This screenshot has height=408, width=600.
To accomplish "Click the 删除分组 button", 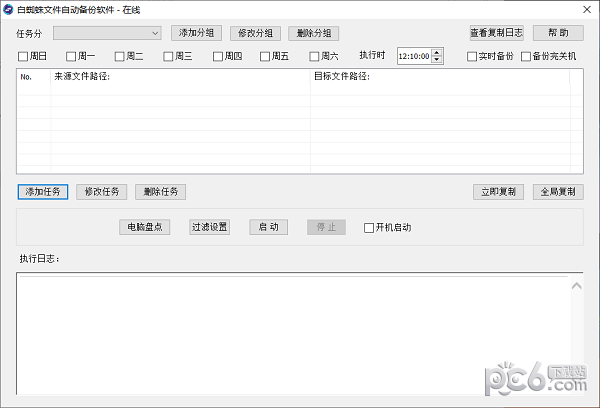I will [314, 33].
